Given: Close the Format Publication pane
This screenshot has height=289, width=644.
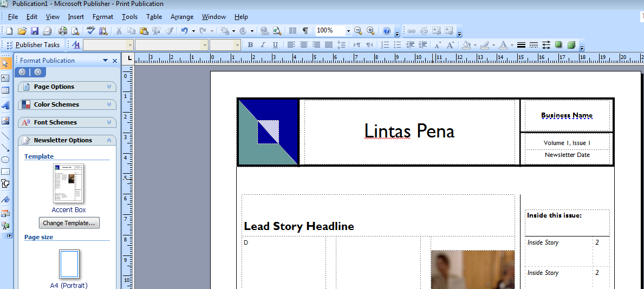Looking at the screenshot, I should pyautogui.click(x=115, y=61).
